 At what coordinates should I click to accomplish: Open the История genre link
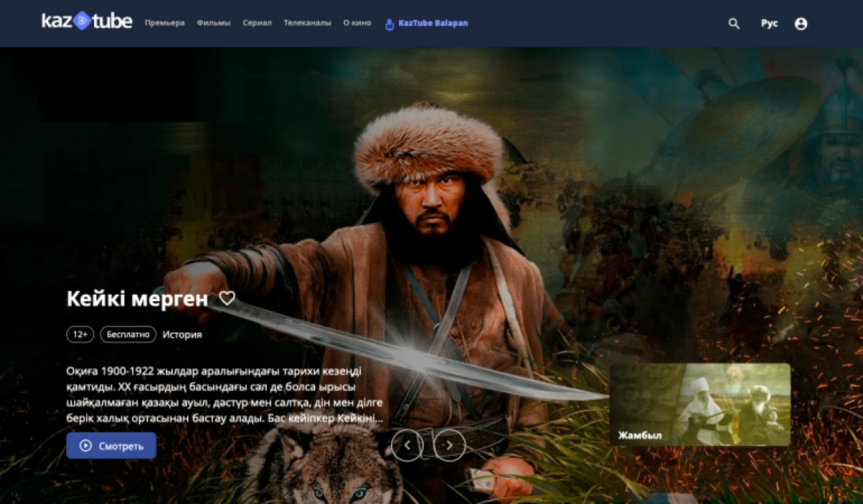point(182,334)
